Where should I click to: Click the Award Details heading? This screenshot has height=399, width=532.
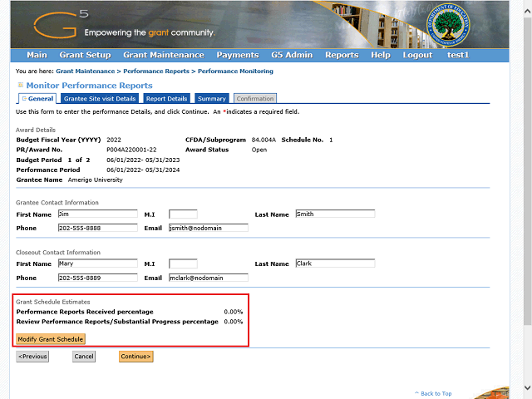point(36,130)
